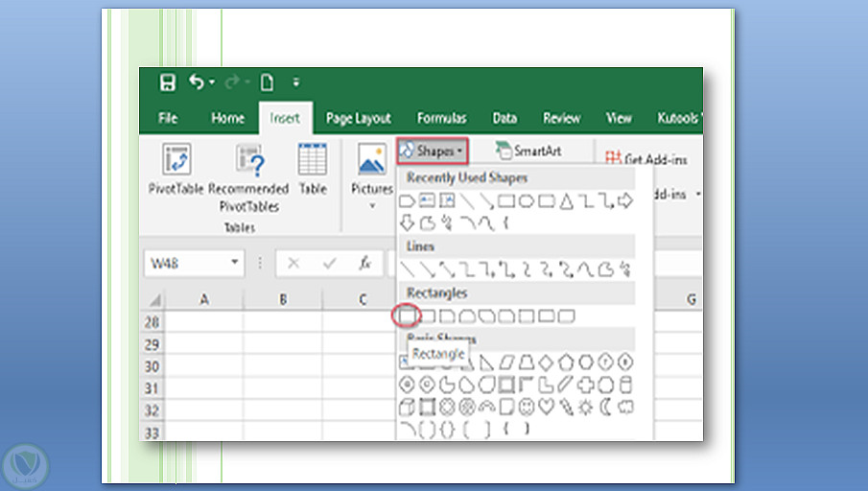
Task: Click the Select All corner triangle
Action: [155, 299]
